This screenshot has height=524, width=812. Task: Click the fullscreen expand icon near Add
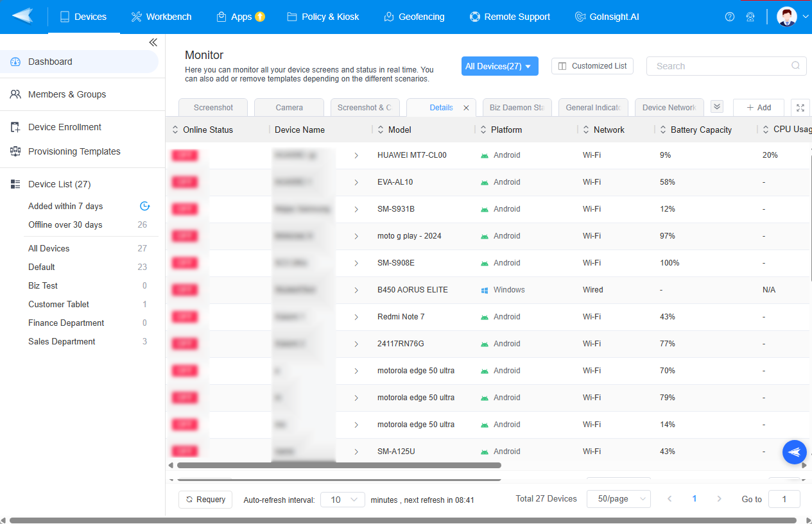(800, 108)
